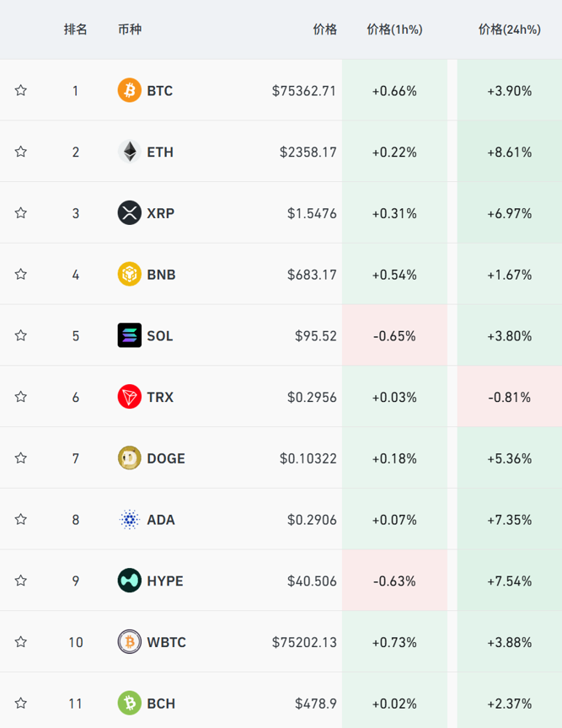Open the DOGE coin name link

coord(166,458)
